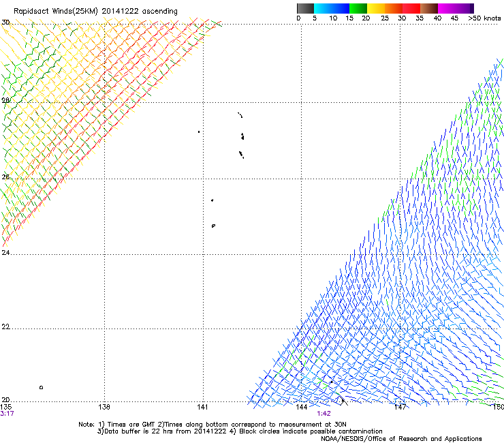Click the longitude label '144' on bottom axis

302,407
